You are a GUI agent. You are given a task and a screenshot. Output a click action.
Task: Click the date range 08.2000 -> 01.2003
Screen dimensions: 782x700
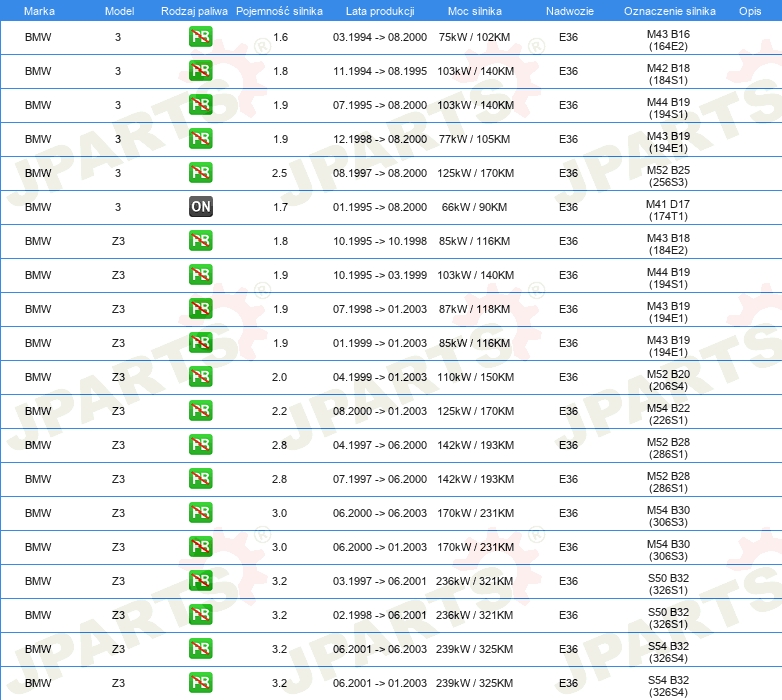pyautogui.click(x=380, y=411)
